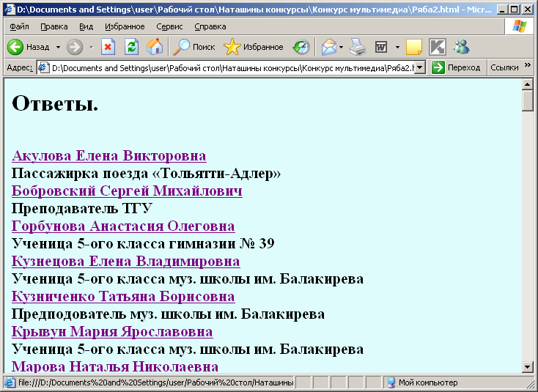Open Messenger people icon
This screenshot has width=538, height=392.
tap(461, 47)
